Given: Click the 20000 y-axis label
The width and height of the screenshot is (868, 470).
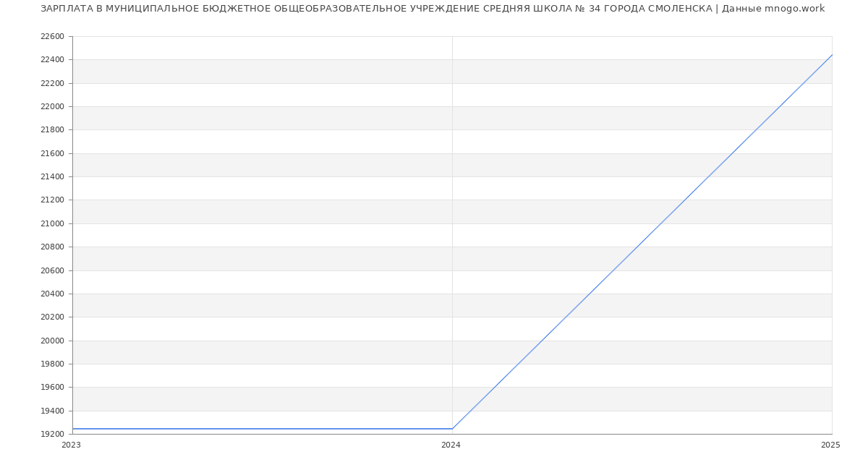Looking at the screenshot, I should [52, 341].
